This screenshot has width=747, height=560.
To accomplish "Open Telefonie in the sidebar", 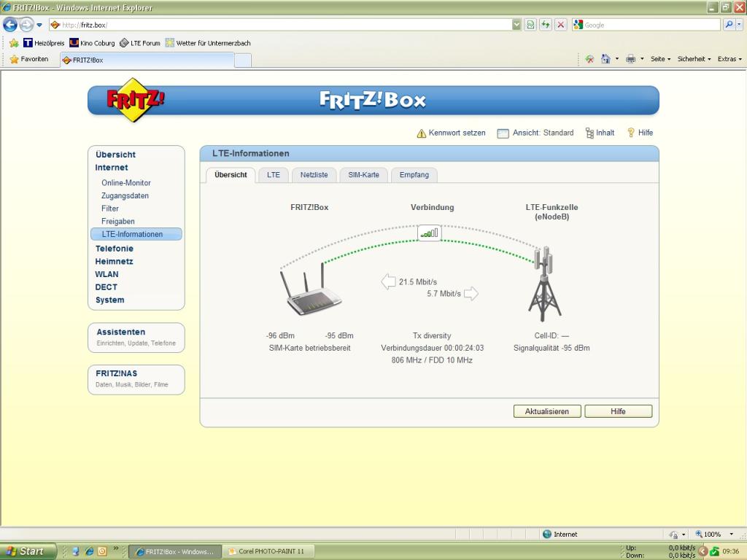I will pyautogui.click(x=115, y=249).
